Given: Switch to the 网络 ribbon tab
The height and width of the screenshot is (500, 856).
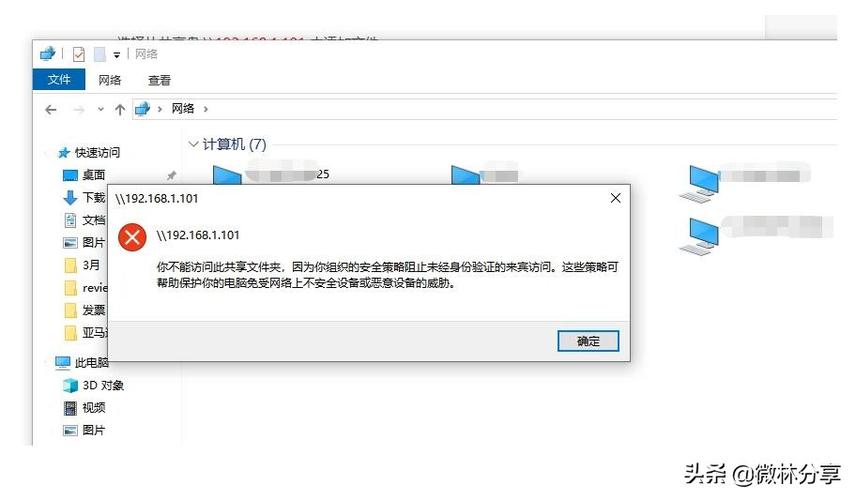Looking at the screenshot, I should pyautogui.click(x=110, y=80).
